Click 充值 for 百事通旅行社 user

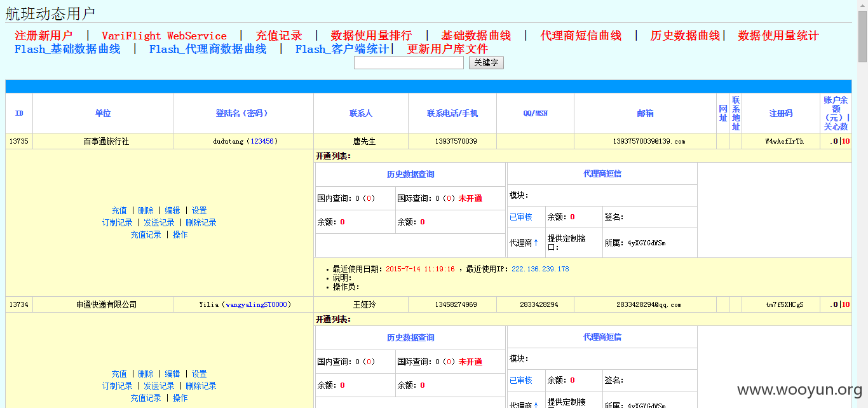pyautogui.click(x=119, y=210)
